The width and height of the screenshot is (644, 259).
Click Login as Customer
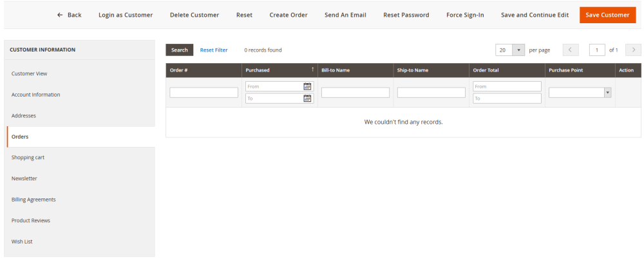[x=126, y=15]
